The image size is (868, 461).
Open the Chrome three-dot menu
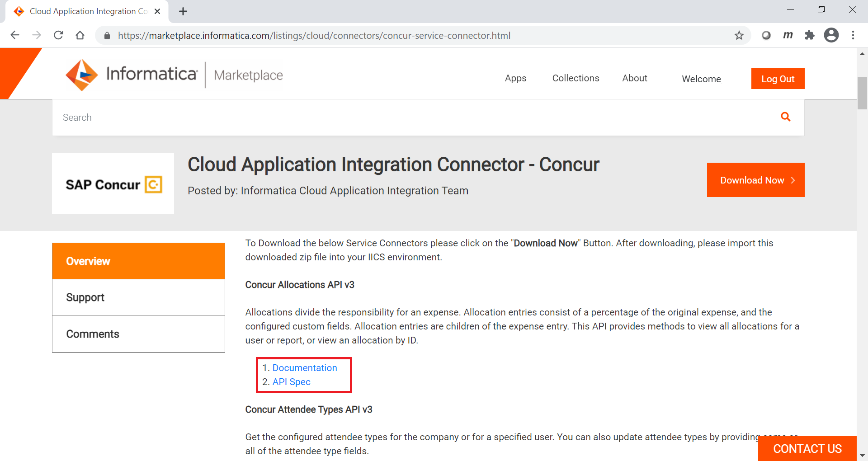pyautogui.click(x=853, y=35)
